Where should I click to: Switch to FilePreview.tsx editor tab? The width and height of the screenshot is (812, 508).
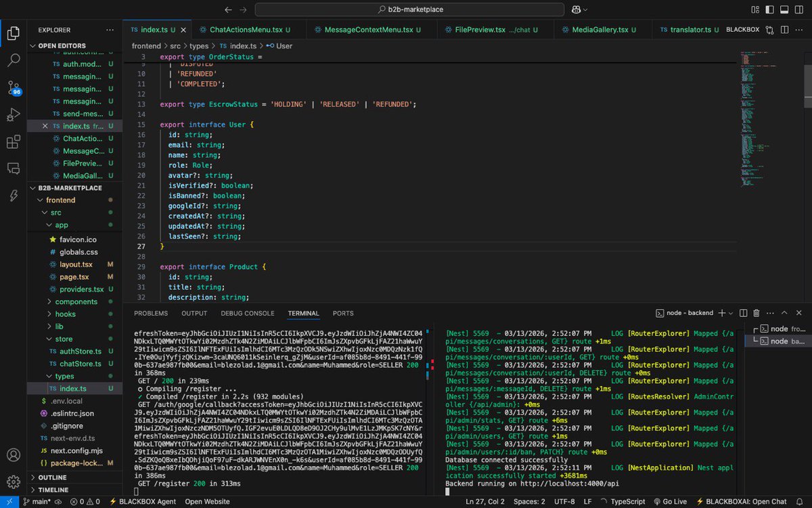pyautogui.click(x=495, y=30)
